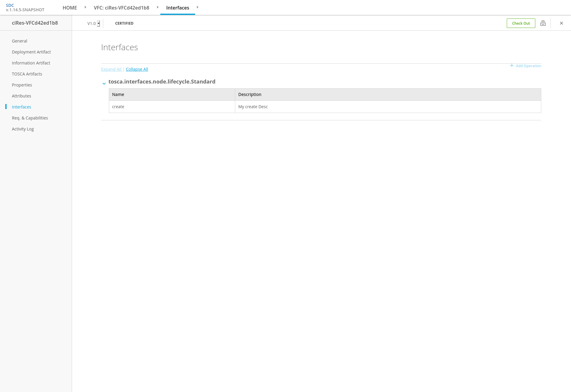This screenshot has height=392, width=571.
Task: Open the V1.0 version dropdown
Action: click(98, 23)
